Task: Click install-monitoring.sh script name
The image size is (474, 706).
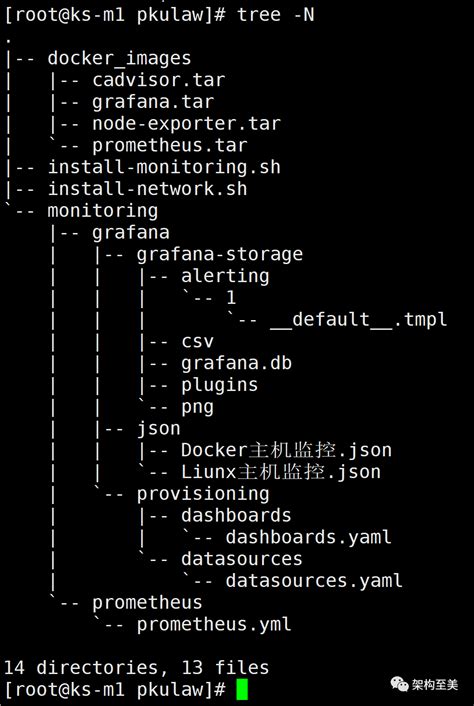Action: 164,167
